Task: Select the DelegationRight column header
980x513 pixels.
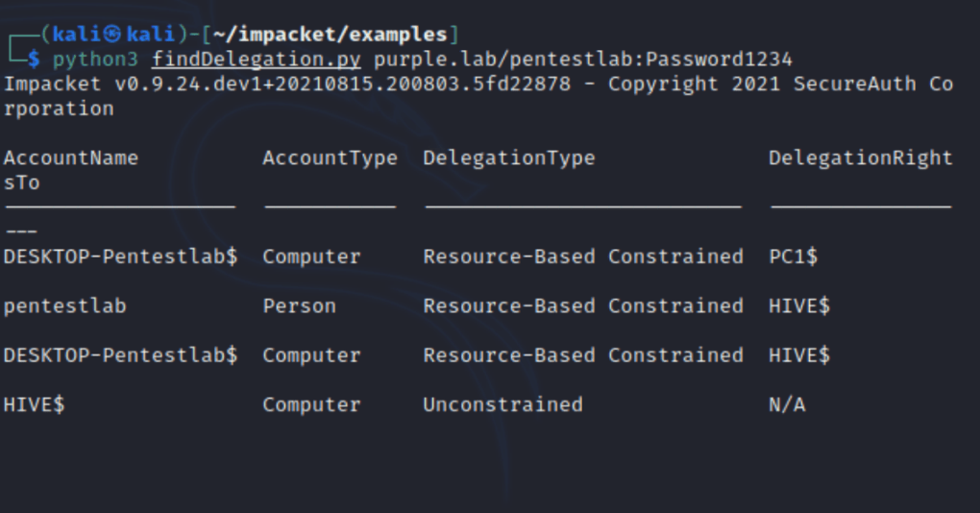Action: pyautogui.click(x=860, y=158)
